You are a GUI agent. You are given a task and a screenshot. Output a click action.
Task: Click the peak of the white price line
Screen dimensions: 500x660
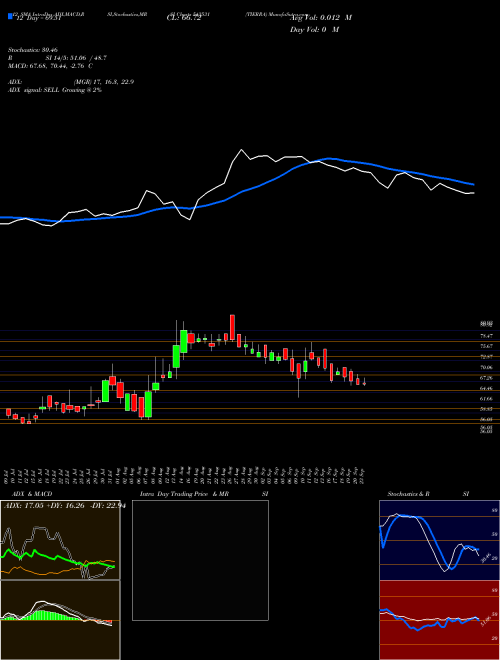(x=241, y=149)
